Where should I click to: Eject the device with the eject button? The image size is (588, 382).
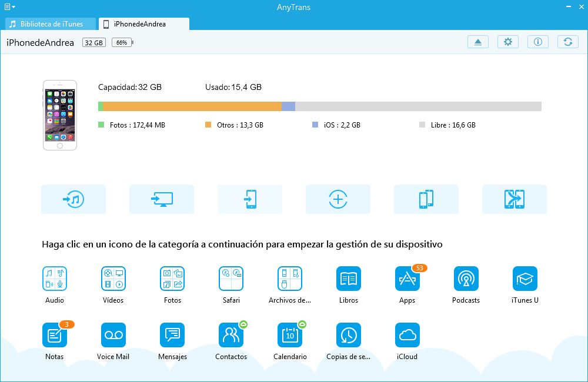[478, 42]
